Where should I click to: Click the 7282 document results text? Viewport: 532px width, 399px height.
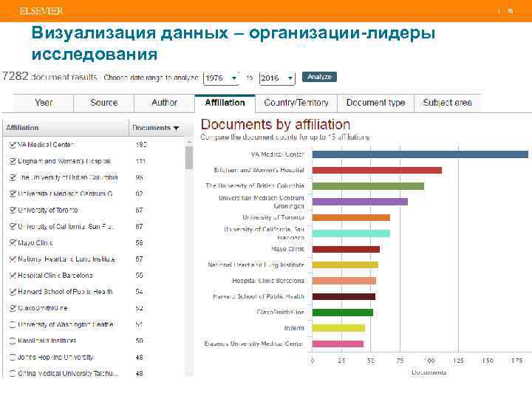(50, 77)
